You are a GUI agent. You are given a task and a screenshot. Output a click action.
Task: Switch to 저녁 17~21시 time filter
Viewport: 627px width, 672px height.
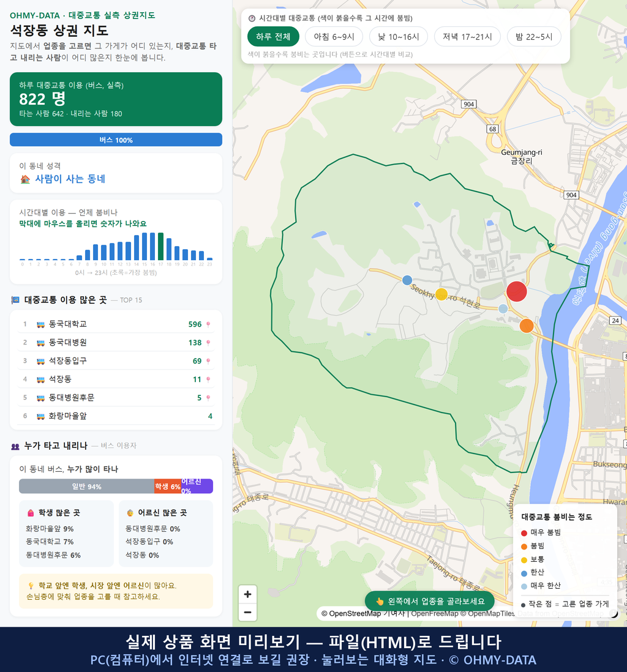(467, 37)
